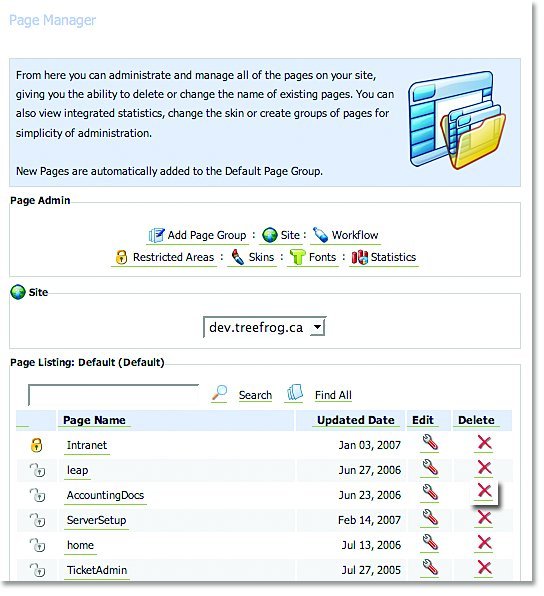The height and width of the screenshot is (596, 544).
Task: Click the magnifying glass Search icon
Action: pyautogui.click(x=219, y=393)
